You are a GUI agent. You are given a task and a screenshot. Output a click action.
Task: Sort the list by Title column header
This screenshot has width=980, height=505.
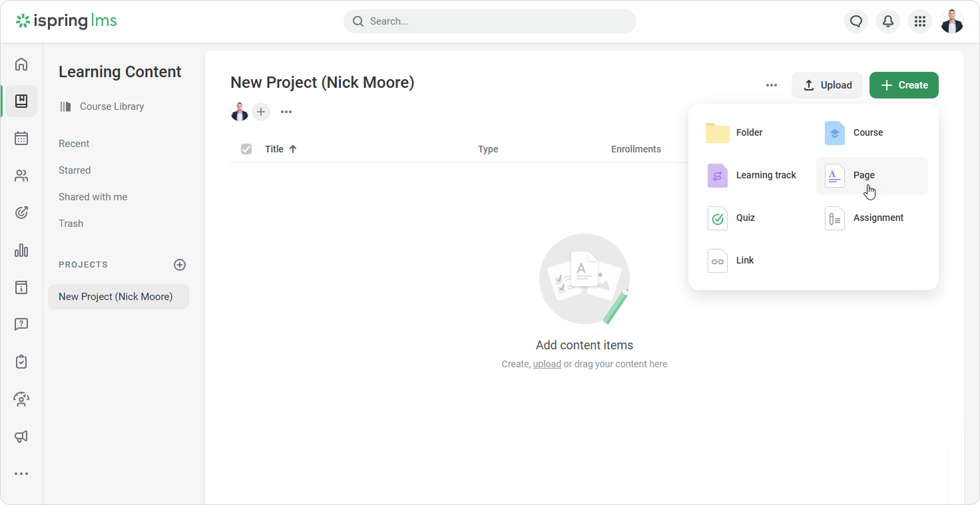(x=274, y=149)
